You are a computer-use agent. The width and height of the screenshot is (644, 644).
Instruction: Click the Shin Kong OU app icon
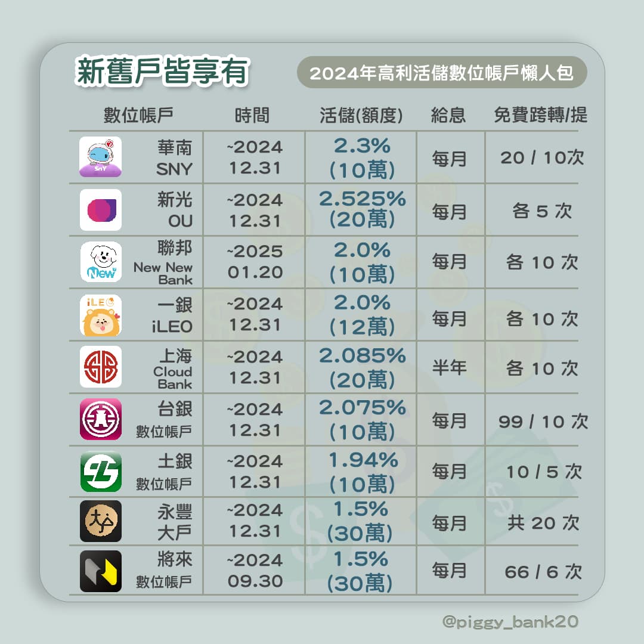[100, 209]
